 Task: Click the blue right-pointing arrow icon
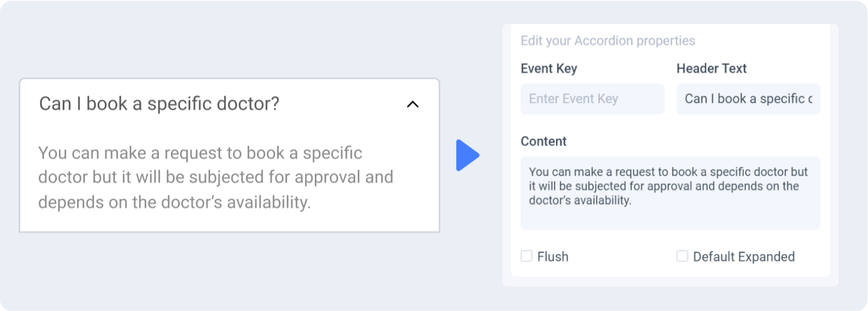468,155
